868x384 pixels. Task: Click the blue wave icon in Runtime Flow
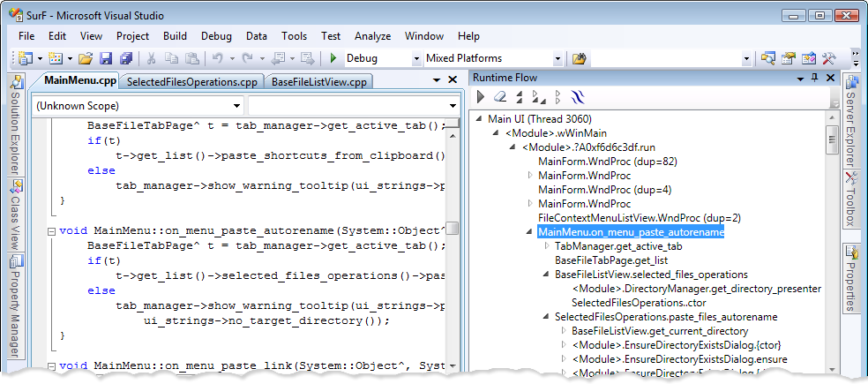(x=576, y=96)
